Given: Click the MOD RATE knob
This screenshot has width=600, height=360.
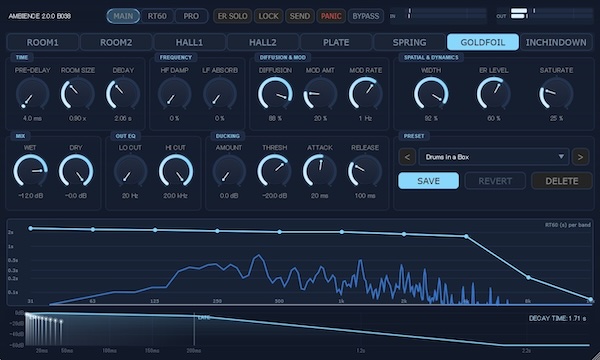Looking at the screenshot, I should tap(365, 94).
